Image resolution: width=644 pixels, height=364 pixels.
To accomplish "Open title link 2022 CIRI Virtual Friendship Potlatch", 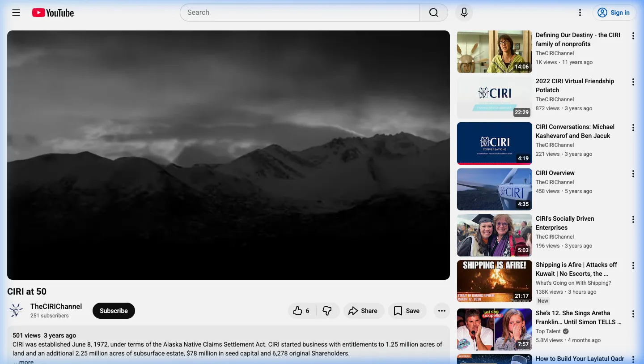I will pos(575,86).
